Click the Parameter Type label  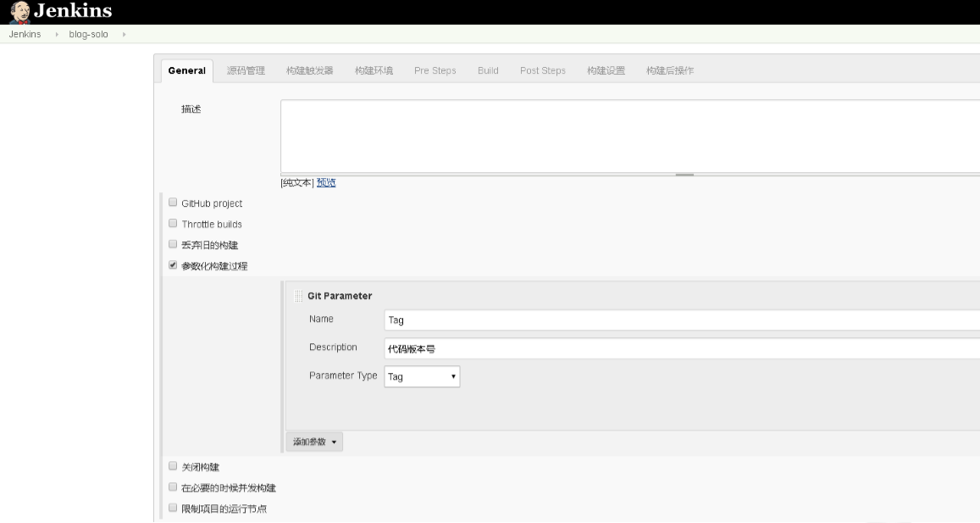(x=343, y=376)
